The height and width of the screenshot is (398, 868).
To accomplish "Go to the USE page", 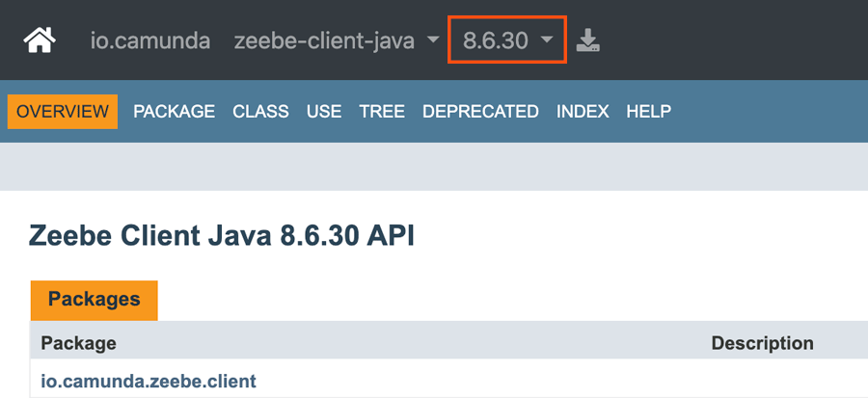I will click(323, 112).
